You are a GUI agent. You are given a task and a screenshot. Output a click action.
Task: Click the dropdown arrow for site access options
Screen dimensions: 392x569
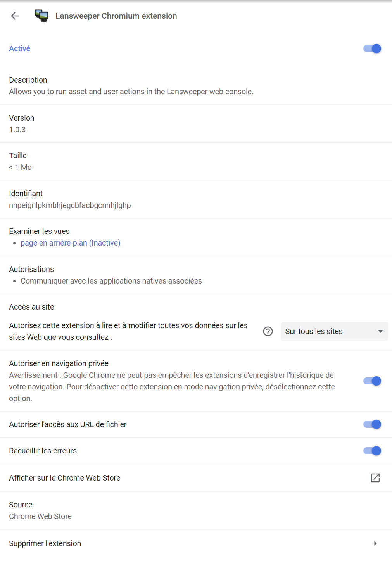(x=380, y=331)
